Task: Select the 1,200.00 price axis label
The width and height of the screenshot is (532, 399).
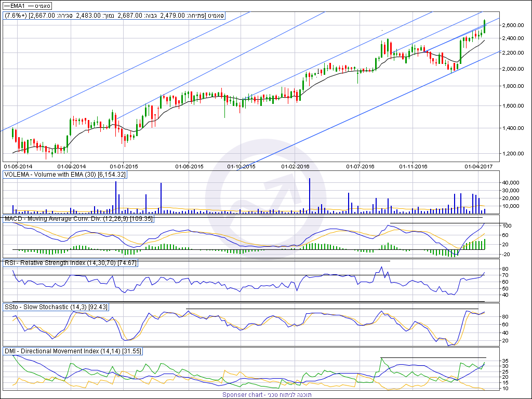Action: point(513,154)
